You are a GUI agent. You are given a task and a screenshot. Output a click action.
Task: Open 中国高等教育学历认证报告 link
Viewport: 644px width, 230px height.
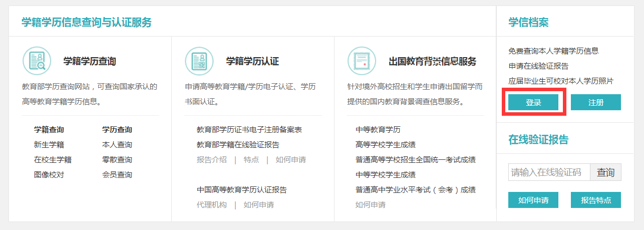[242, 190]
